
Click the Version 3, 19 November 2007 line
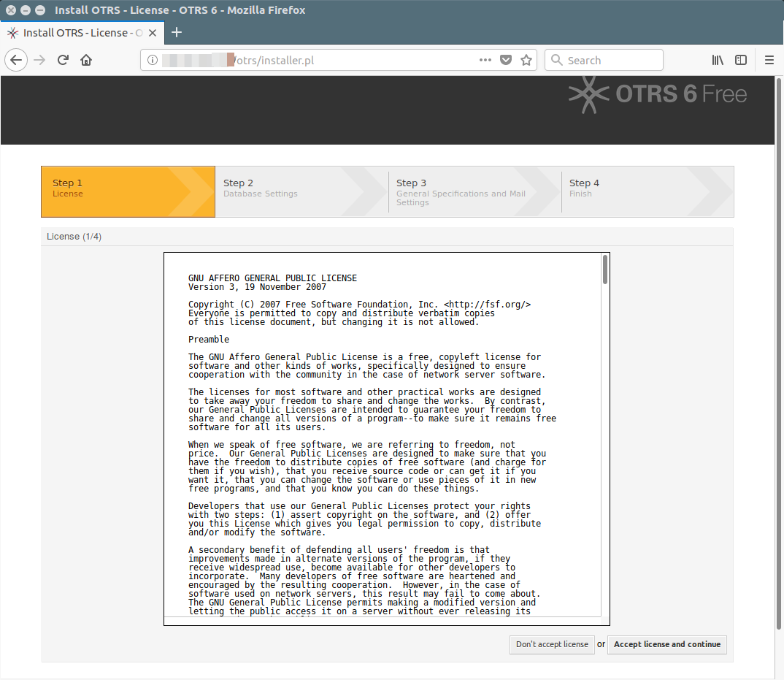[257, 287]
